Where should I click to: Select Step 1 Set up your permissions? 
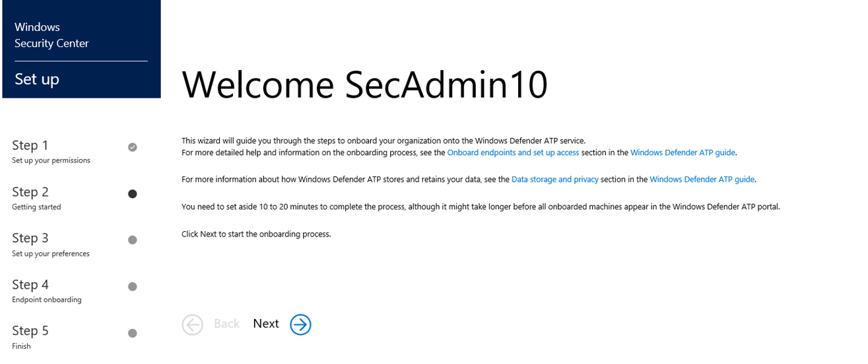coord(50,151)
